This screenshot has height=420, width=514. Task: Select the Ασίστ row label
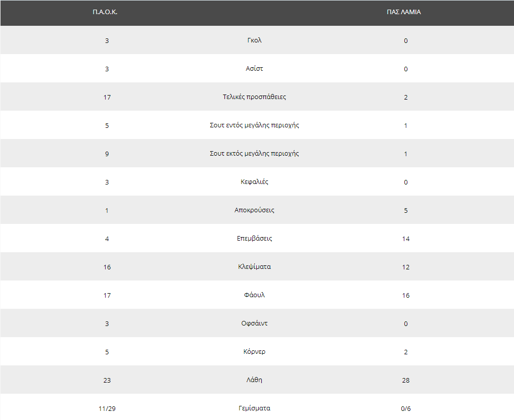[x=254, y=69]
